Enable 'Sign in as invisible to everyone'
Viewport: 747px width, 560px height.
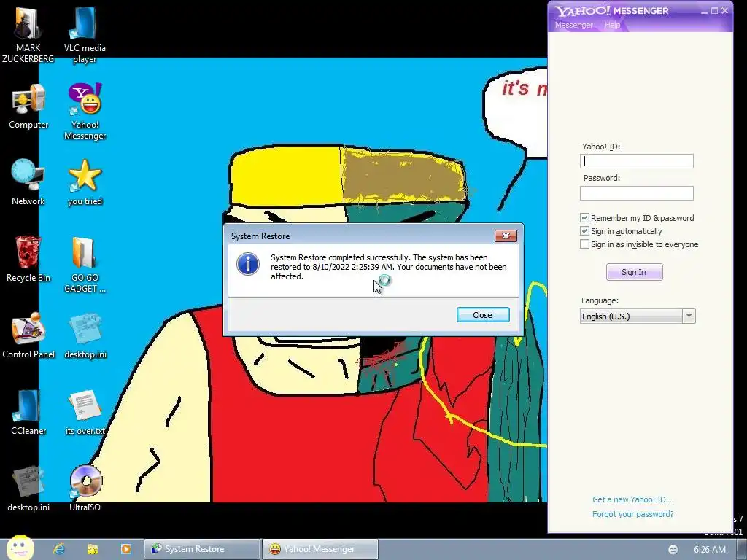[x=584, y=244]
